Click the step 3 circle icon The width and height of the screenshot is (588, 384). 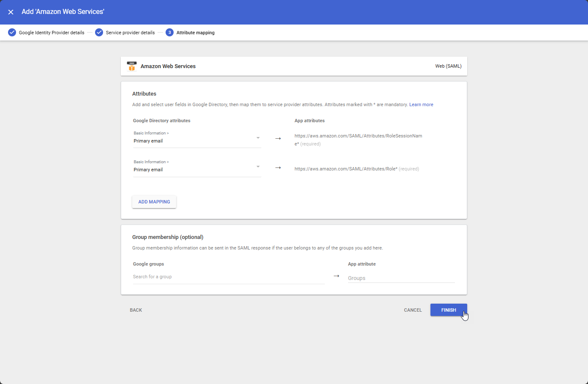click(x=169, y=33)
